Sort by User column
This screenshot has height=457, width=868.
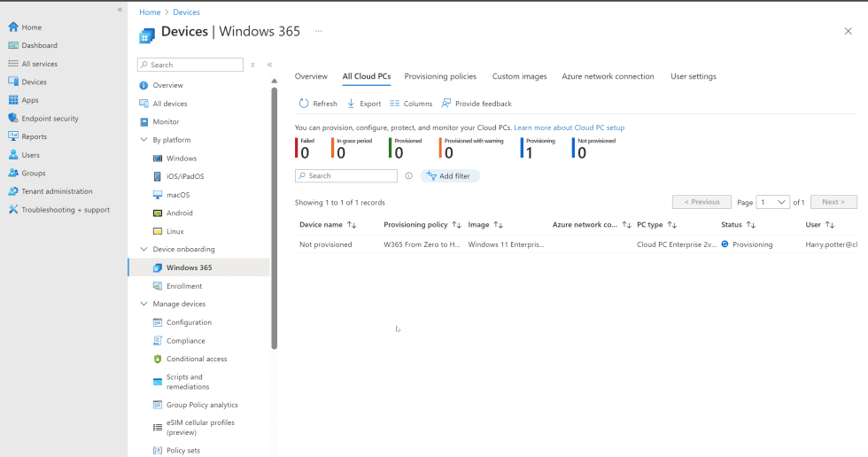pyautogui.click(x=820, y=225)
